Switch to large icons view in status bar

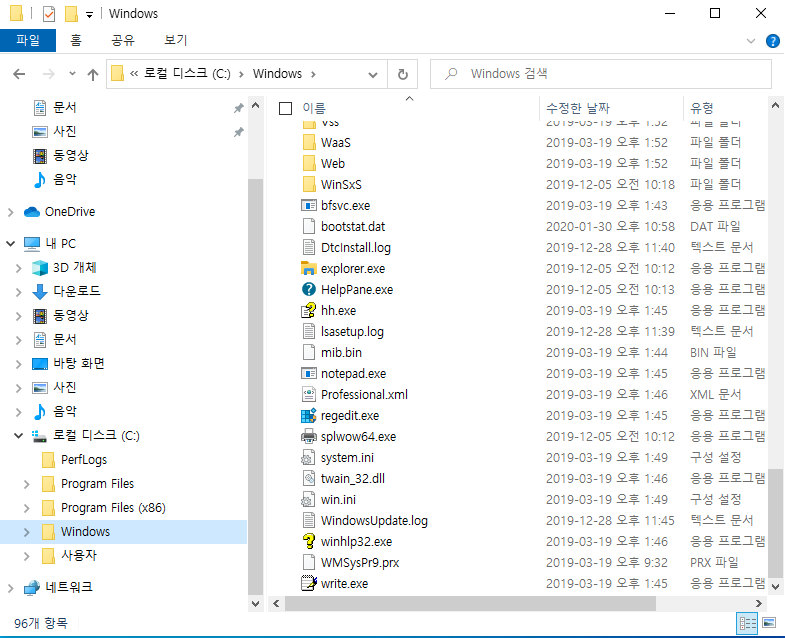(x=769, y=623)
